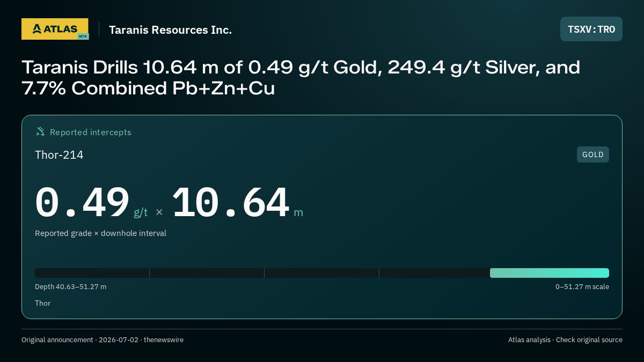644x362 pixels.
Task: Click the Atlas analysis disclaimer text
Action: point(565,339)
